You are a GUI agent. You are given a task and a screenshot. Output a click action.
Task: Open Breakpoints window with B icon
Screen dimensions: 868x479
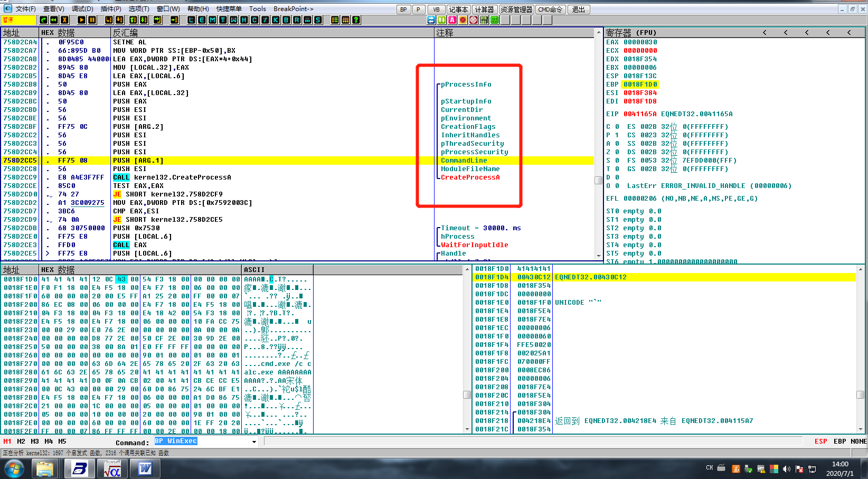pyautogui.click(x=286, y=20)
